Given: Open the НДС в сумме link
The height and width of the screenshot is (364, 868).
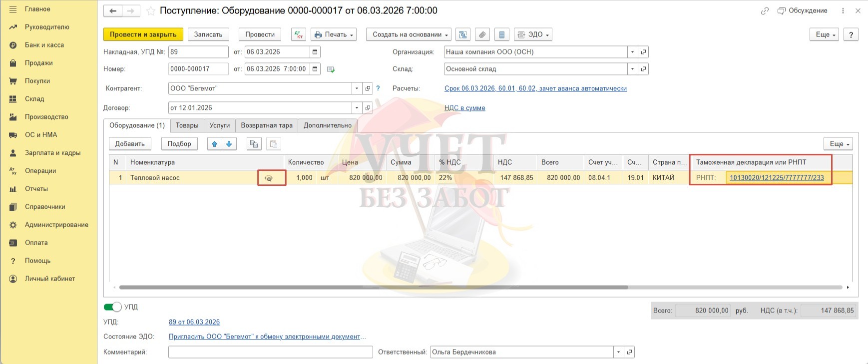Looking at the screenshot, I should (x=464, y=108).
